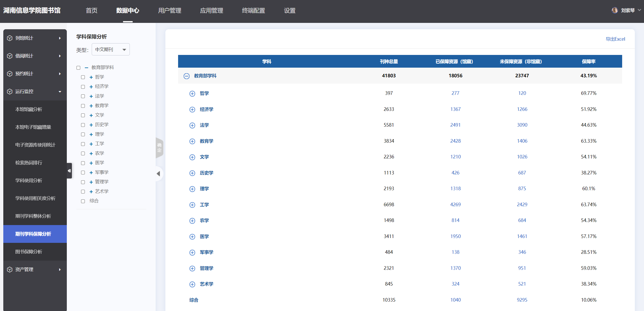Expand the 工学 table row with the plus circle
The image size is (644, 311).
(192, 205)
